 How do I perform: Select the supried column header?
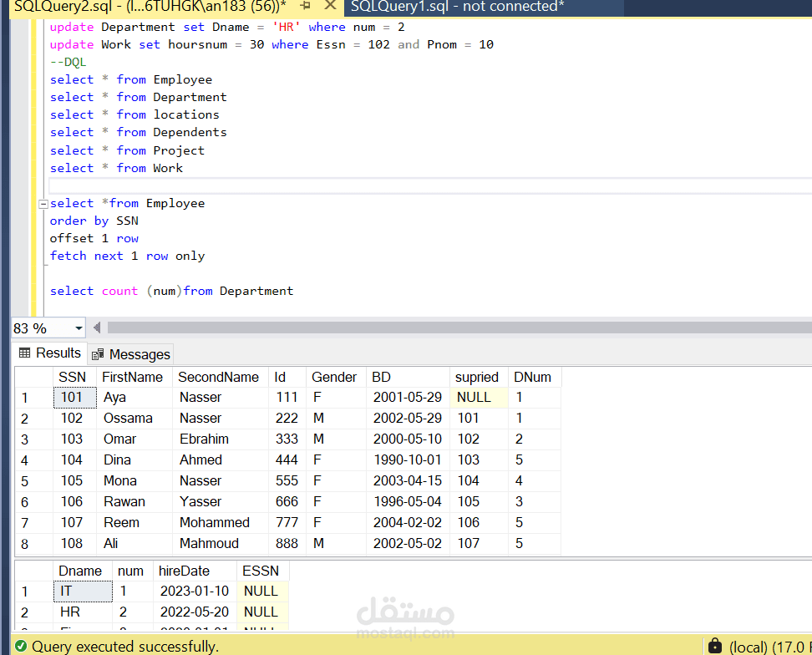click(x=479, y=377)
